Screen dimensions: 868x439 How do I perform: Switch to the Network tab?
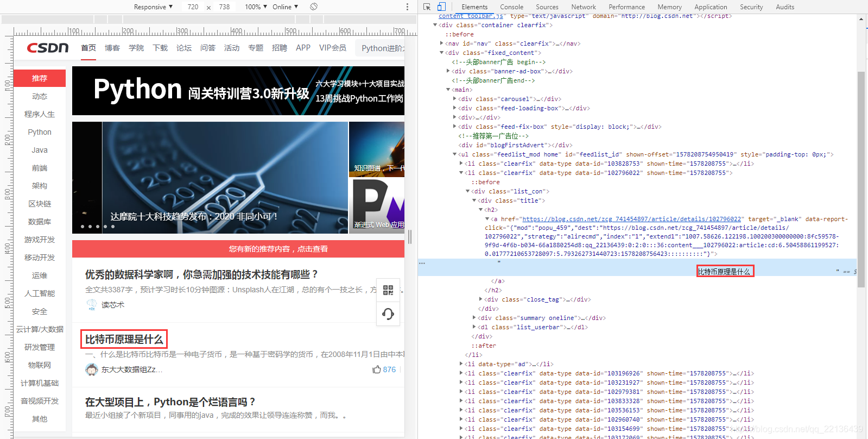(584, 7)
